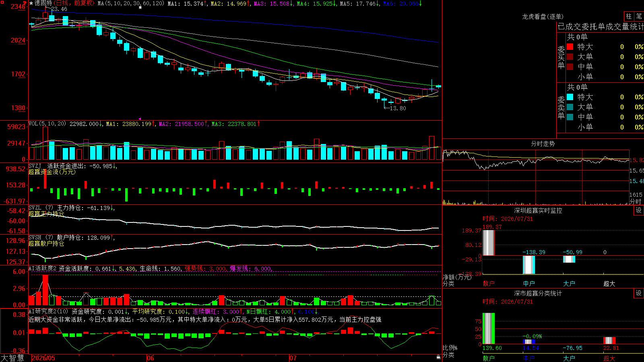Click the red 特大 buy-order color swatch

(570, 47)
